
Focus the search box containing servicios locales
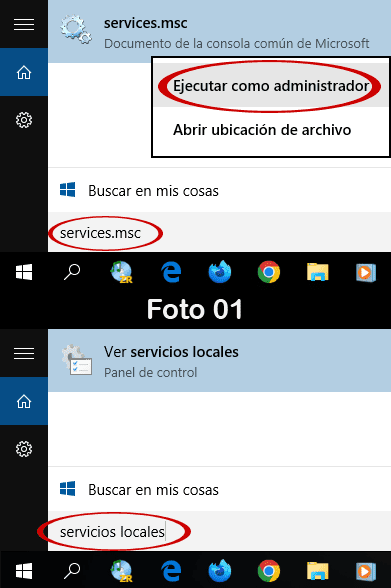point(219,531)
